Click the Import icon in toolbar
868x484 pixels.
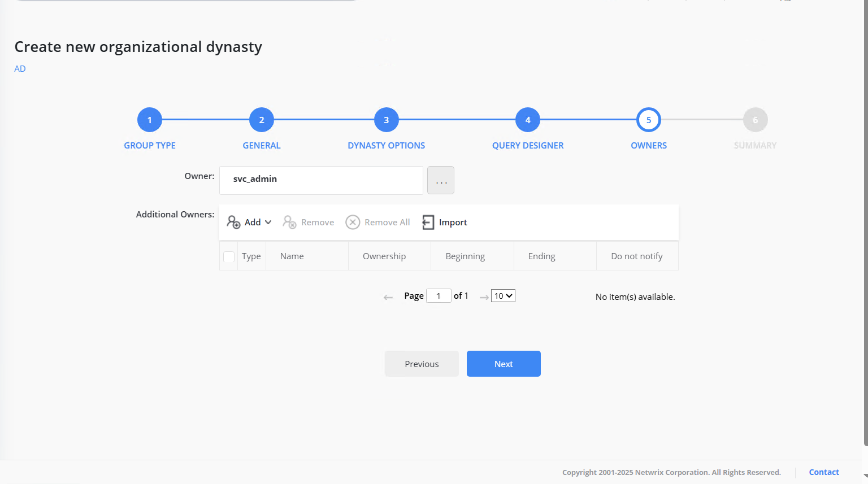428,222
